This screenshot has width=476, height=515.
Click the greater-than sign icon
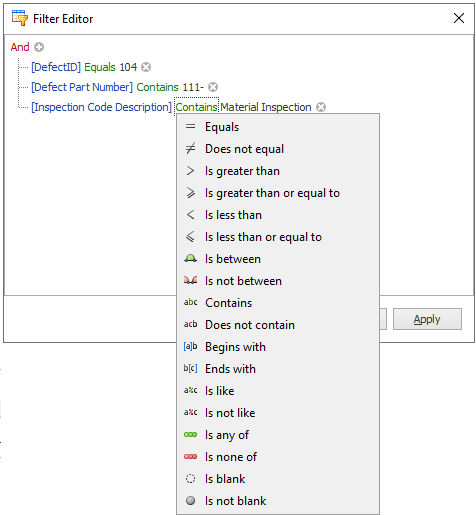pyautogui.click(x=190, y=171)
